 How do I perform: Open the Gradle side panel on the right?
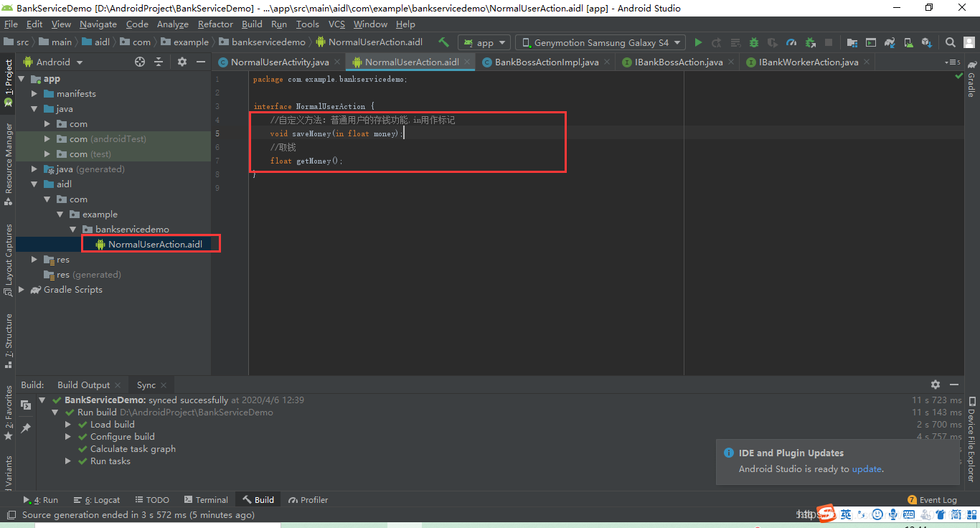[x=971, y=80]
